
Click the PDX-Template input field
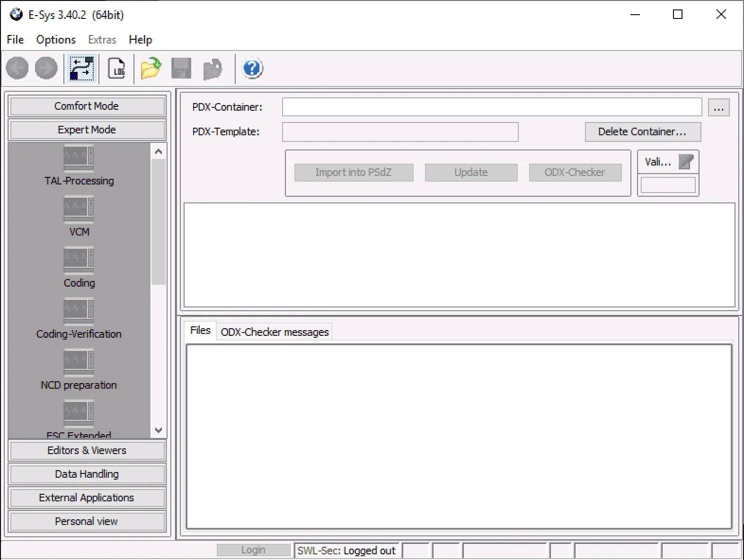point(400,132)
